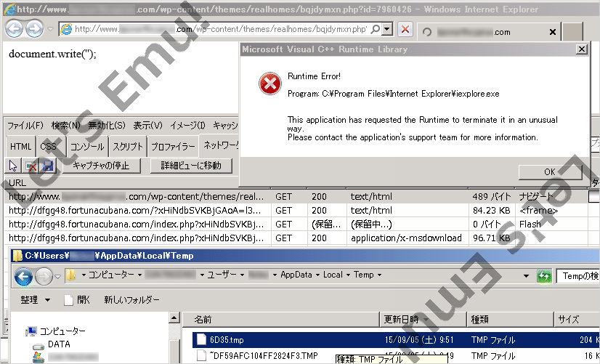Click the Internet Explorer page icon in address bar
600x364 pixels.
pos(67,29)
